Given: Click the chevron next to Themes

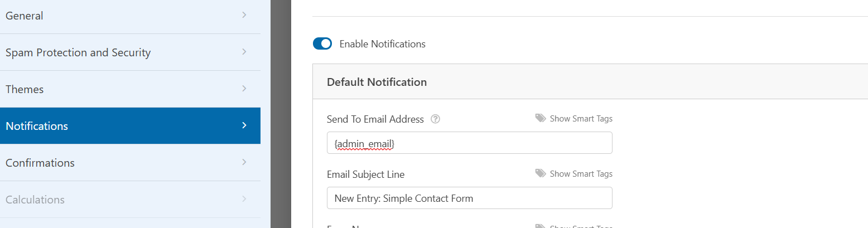Looking at the screenshot, I should [x=244, y=89].
